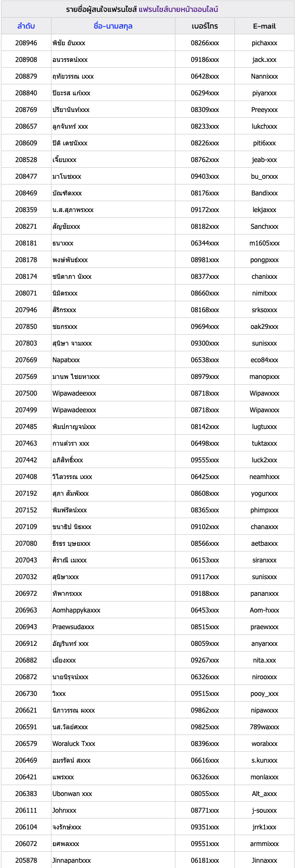Click the name Aomhappykaxxx

pyautogui.click(x=76, y=610)
